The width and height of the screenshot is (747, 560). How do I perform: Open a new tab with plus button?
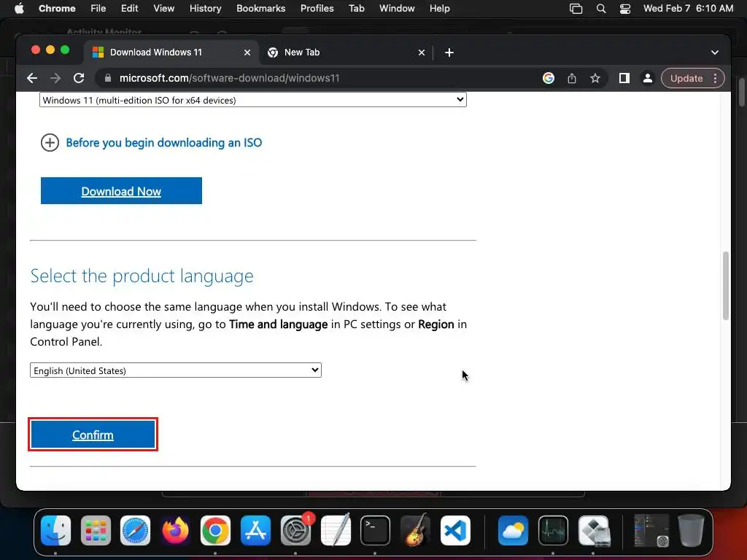tap(449, 52)
